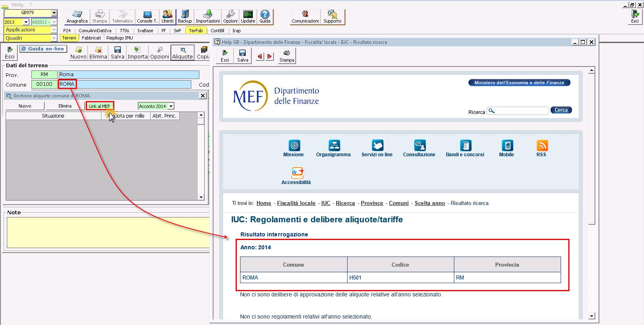The height and width of the screenshot is (325, 644).
Task: Open the Riepilogo IMU sub-tab
Action: [x=120, y=38]
